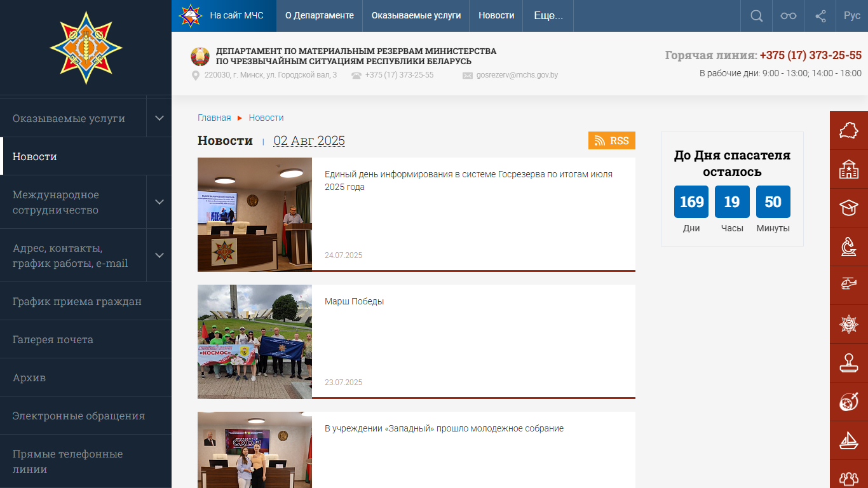The image size is (868, 488).
Task: Go to Главная in the breadcrumb
Action: tap(214, 118)
